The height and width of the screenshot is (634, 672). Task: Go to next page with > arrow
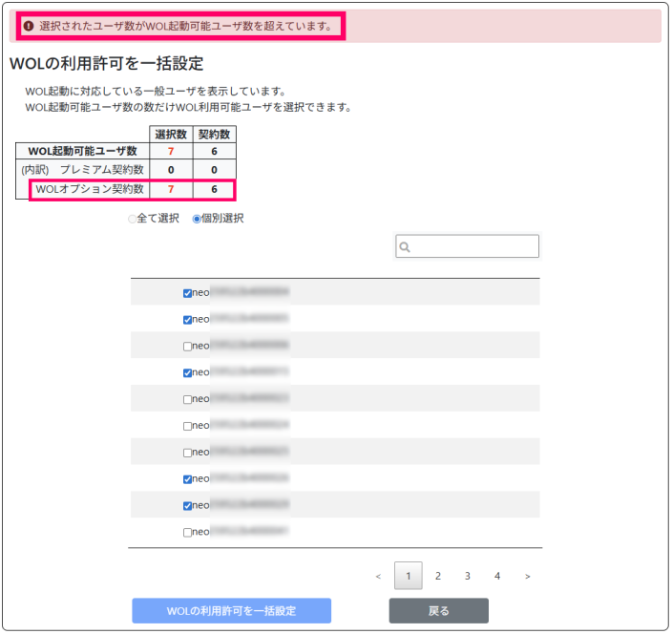pos(528,577)
